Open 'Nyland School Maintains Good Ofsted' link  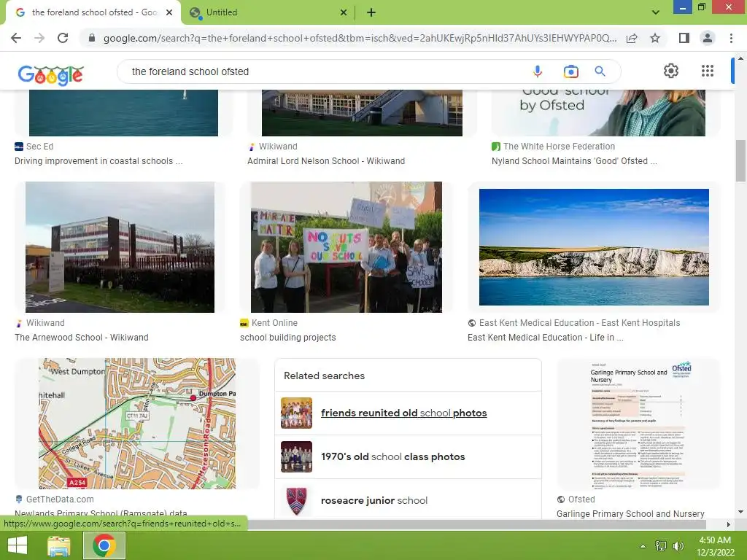574,161
